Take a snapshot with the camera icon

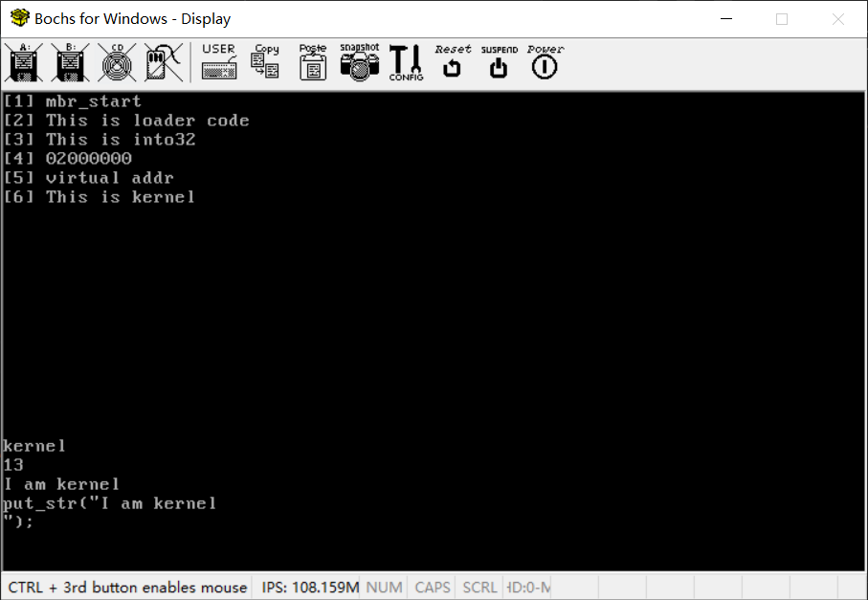pos(359,62)
